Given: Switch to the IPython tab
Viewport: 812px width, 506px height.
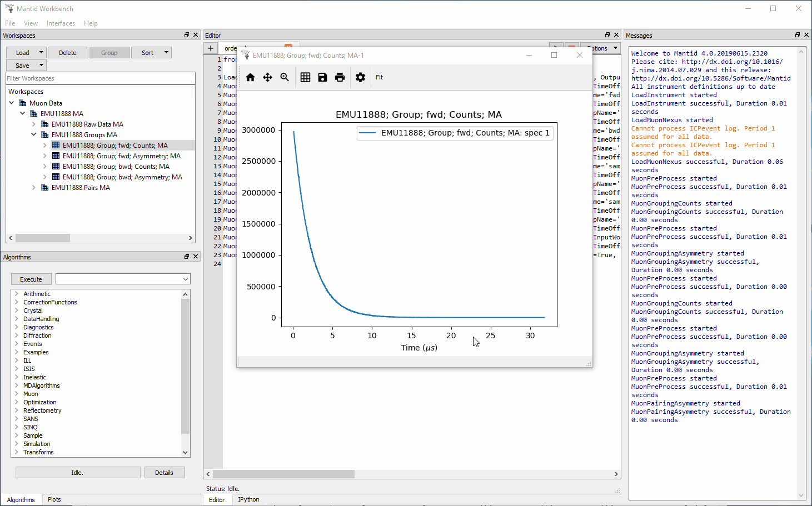Looking at the screenshot, I should [x=248, y=499].
